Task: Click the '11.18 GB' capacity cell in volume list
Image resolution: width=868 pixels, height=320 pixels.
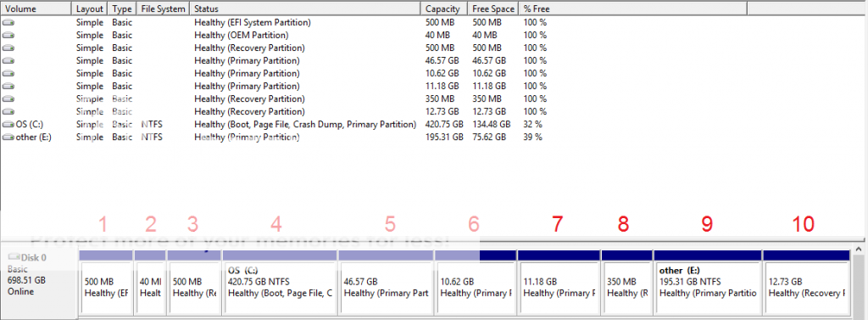Action: (x=442, y=87)
